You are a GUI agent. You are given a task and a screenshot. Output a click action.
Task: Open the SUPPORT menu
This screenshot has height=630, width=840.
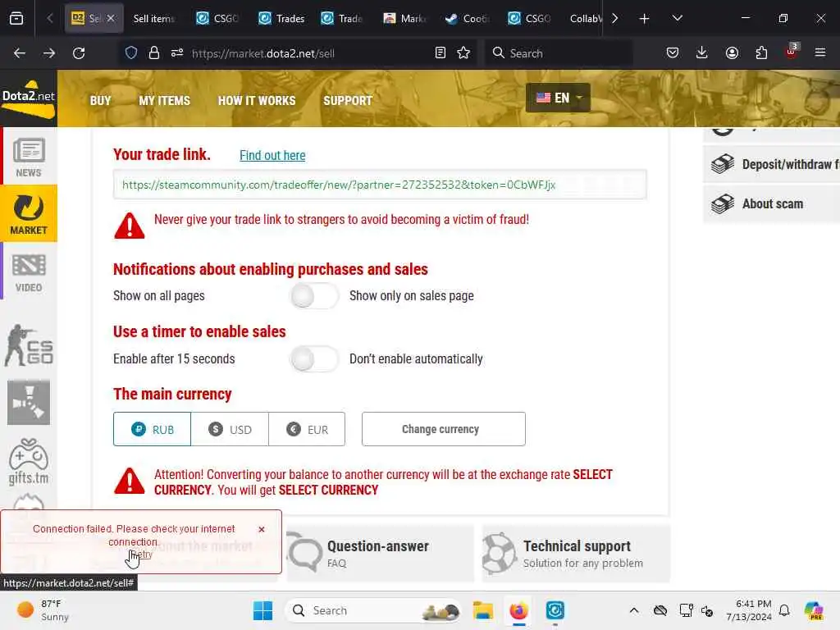coord(348,101)
